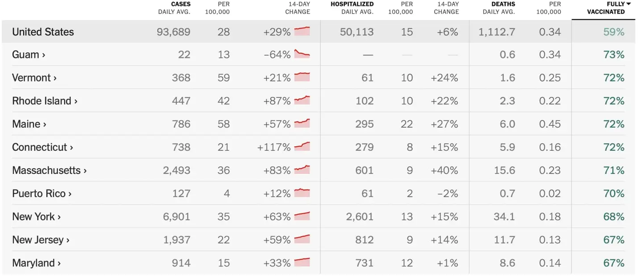Open the New York detail link

[36, 217]
